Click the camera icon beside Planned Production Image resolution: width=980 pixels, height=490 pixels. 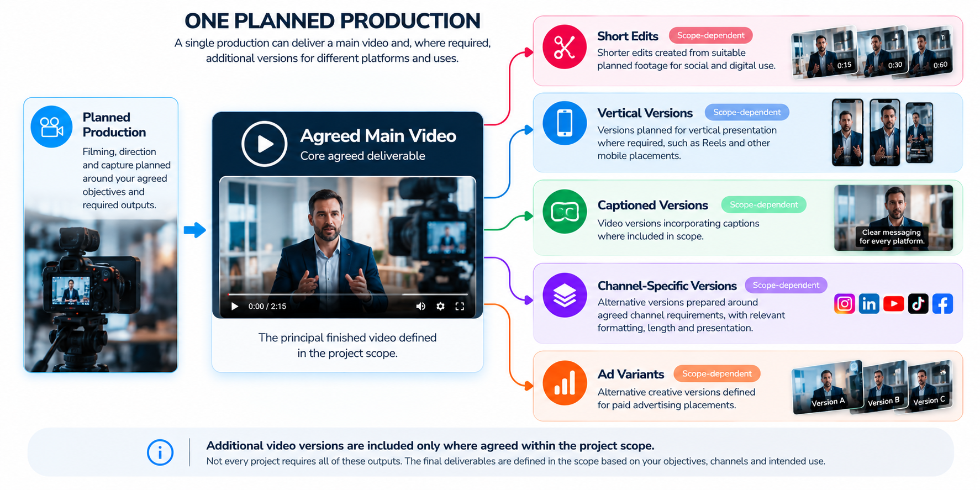tap(51, 127)
